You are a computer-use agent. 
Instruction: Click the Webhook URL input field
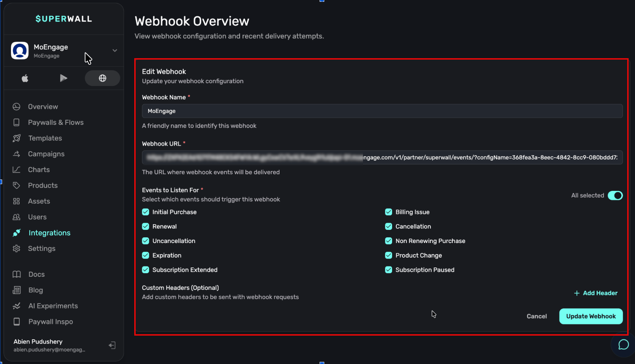(382, 158)
